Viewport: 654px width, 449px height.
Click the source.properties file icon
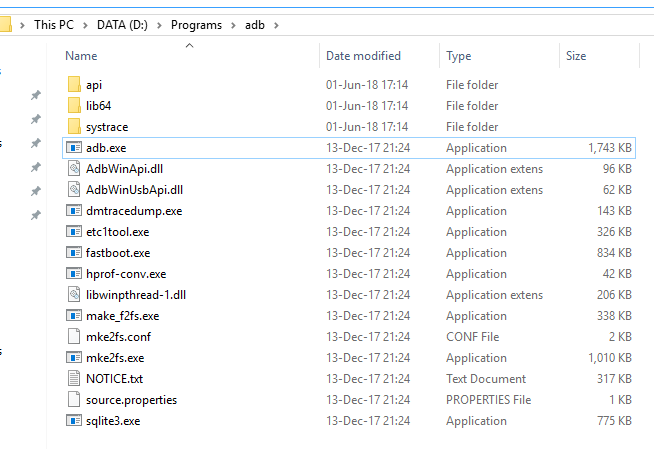coord(74,399)
